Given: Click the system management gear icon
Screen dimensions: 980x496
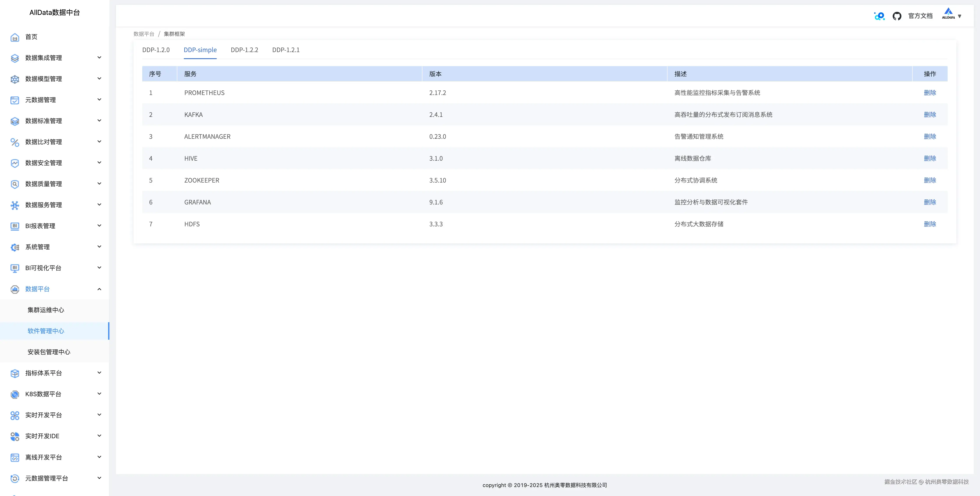Looking at the screenshot, I should (15, 247).
